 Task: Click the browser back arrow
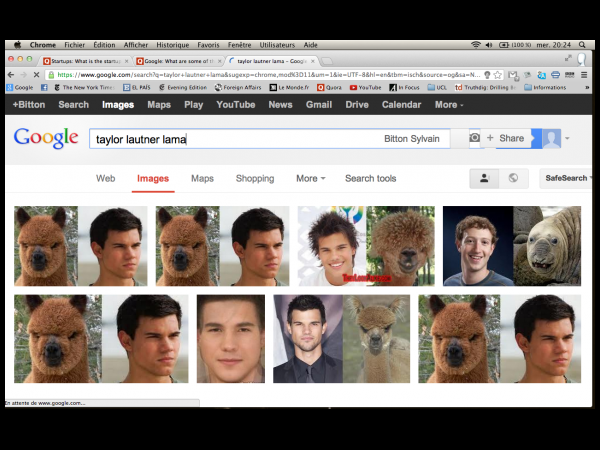click(x=12, y=75)
